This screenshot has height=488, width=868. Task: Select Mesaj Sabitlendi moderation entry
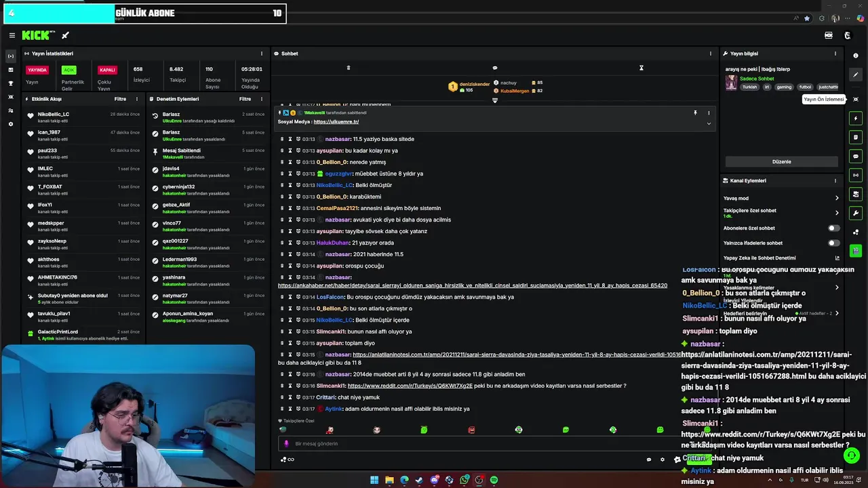point(208,154)
